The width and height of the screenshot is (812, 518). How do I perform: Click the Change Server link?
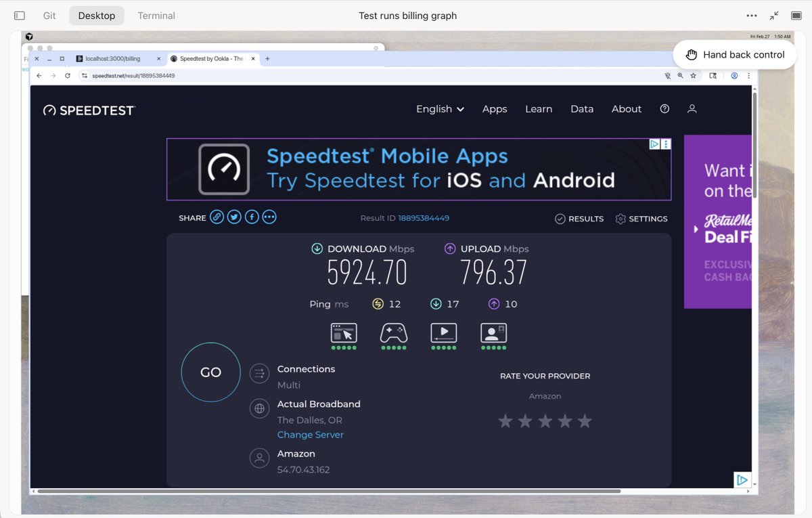pyautogui.click(x=311, y=435)
